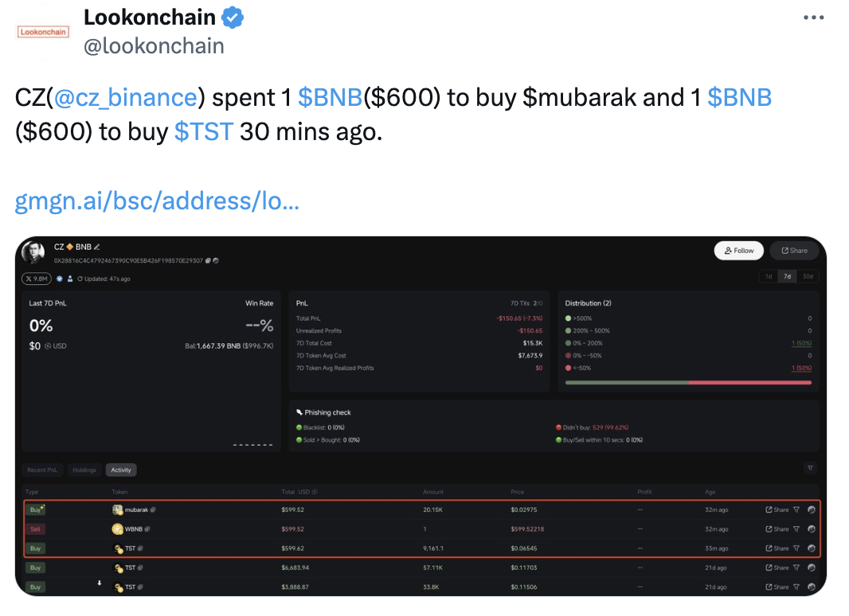This screenshot has height=616, width=849.
Task: Click the X 9.8M followers badge
Action: (x=37, y=279)
